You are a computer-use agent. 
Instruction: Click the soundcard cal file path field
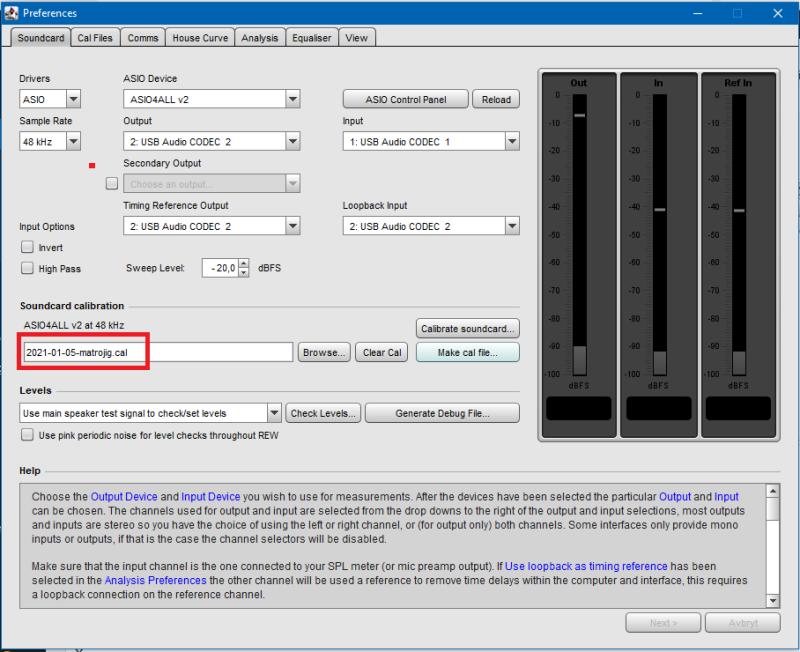pos(158,352)
